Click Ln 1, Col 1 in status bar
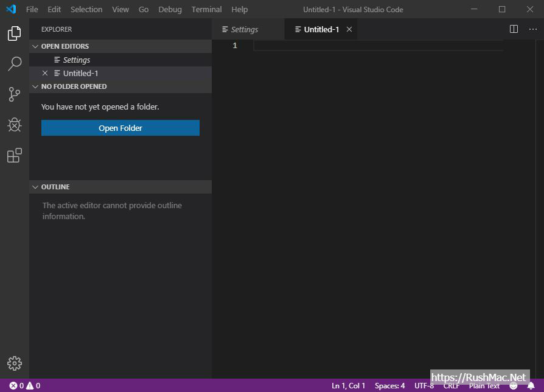The width and height of the screenshot is (544, 392). [348, 385]
